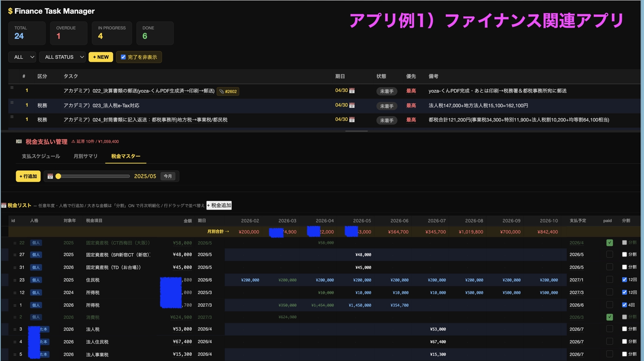Image resolution: width=644 pixels, height=361 pixels.
Task: Uncheck 12回 split for 住民税 row
Action: pos(624,280)
